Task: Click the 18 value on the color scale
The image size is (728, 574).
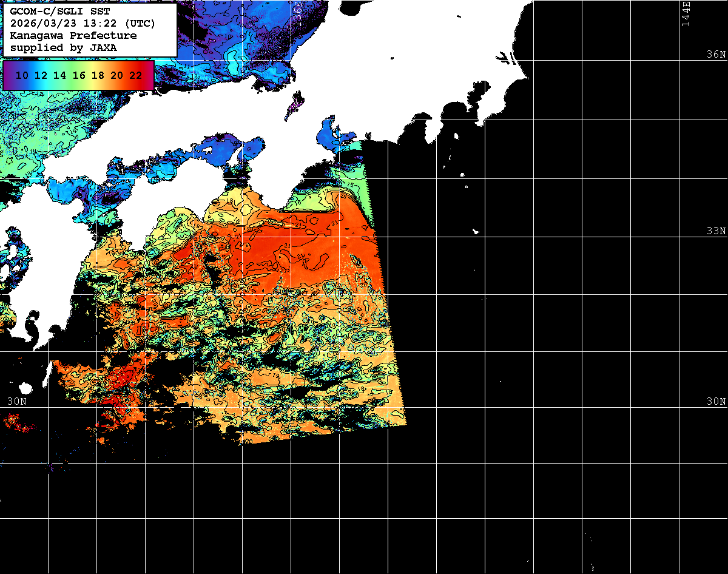Action: 98,75
